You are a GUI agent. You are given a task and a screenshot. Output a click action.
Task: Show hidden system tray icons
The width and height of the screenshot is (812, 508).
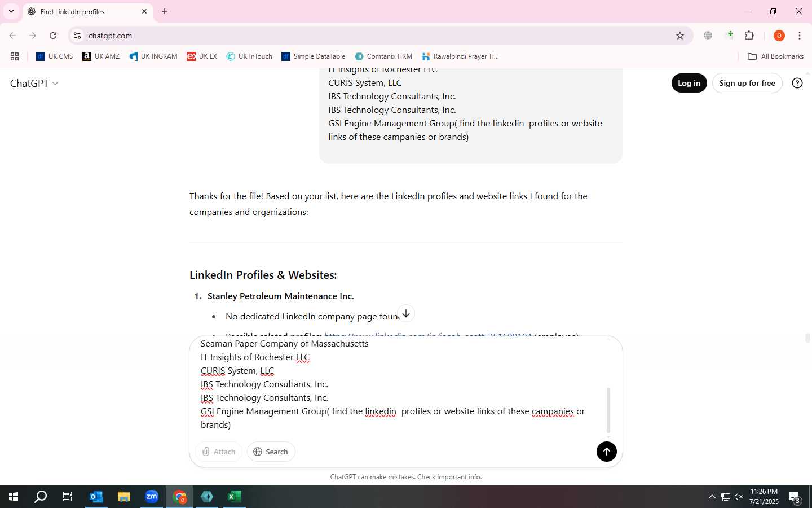tap(712, 497)
